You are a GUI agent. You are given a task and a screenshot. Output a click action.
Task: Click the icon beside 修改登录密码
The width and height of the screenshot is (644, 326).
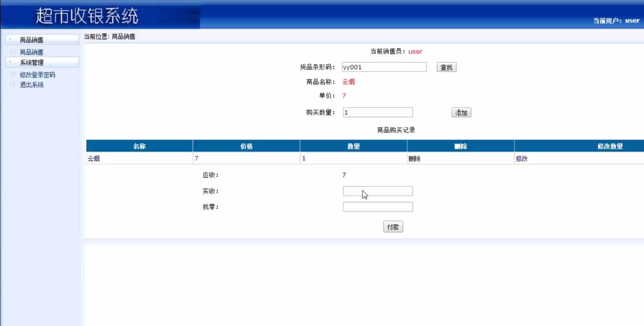[12, 74]
